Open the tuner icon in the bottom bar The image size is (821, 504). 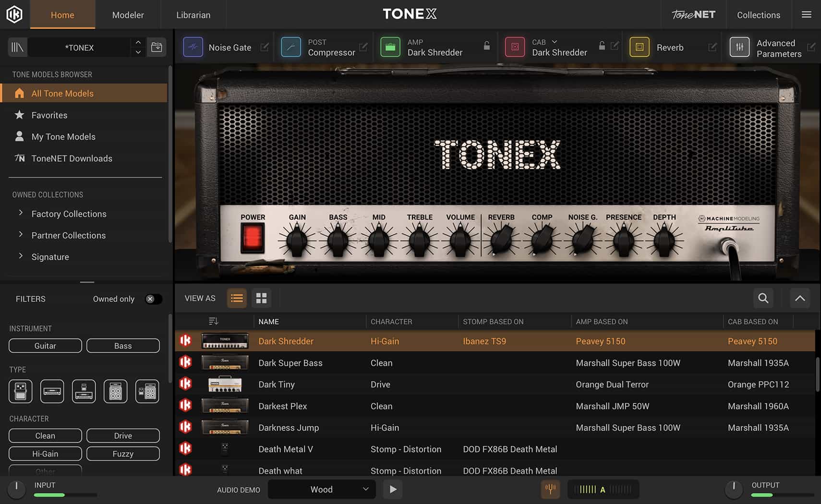(550, 489)
